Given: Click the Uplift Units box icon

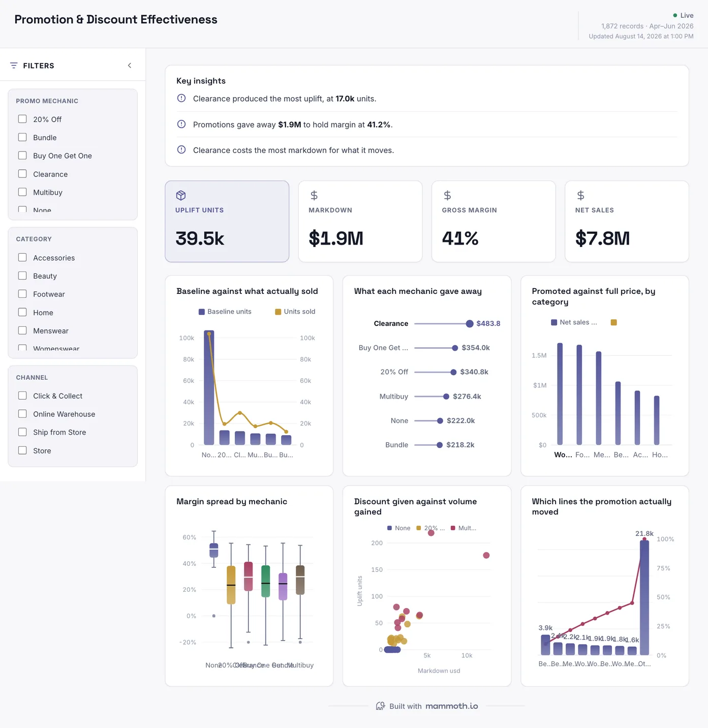Looking at the screenshot, I should click(181, 195).
